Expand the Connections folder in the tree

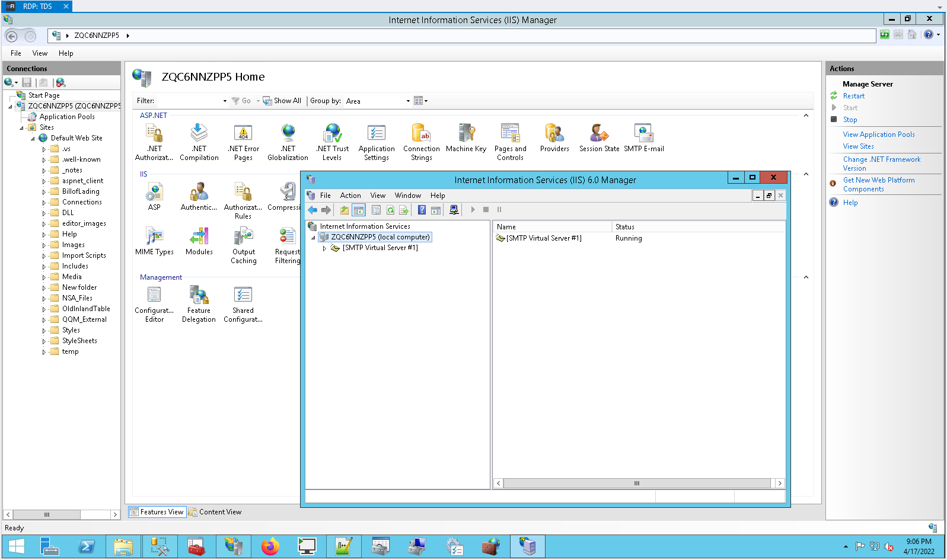click(x=44, y=203)
